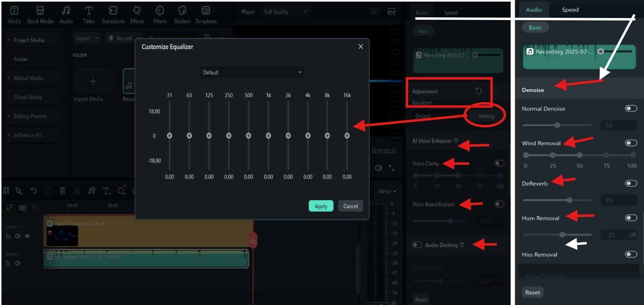Open the Effects panel
Image resolution: width=644 pixels, height=305 pixels.
[137, 15]
